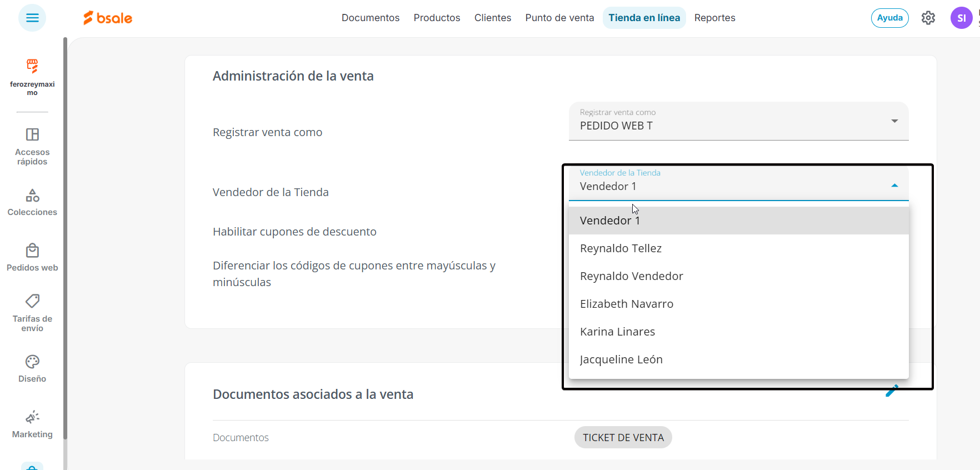
Task: Choose Jacqueline León option
Action: tap(738, 359)
